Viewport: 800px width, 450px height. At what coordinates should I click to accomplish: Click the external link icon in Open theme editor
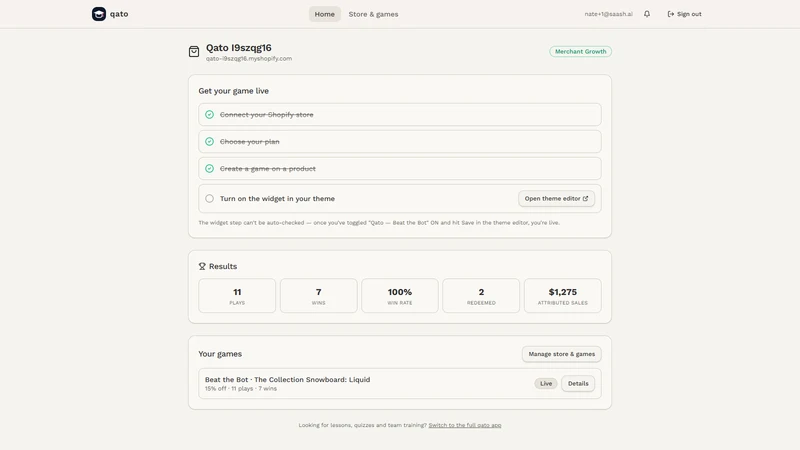(585, 198)
